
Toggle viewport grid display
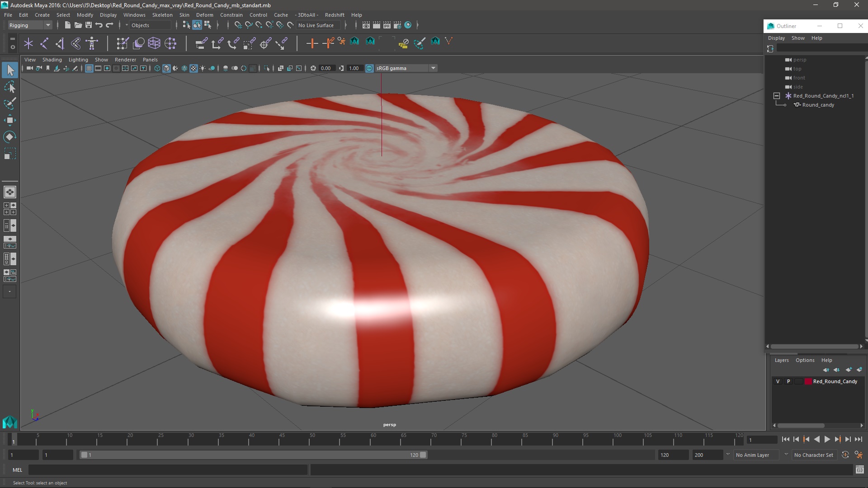(89, 68)
